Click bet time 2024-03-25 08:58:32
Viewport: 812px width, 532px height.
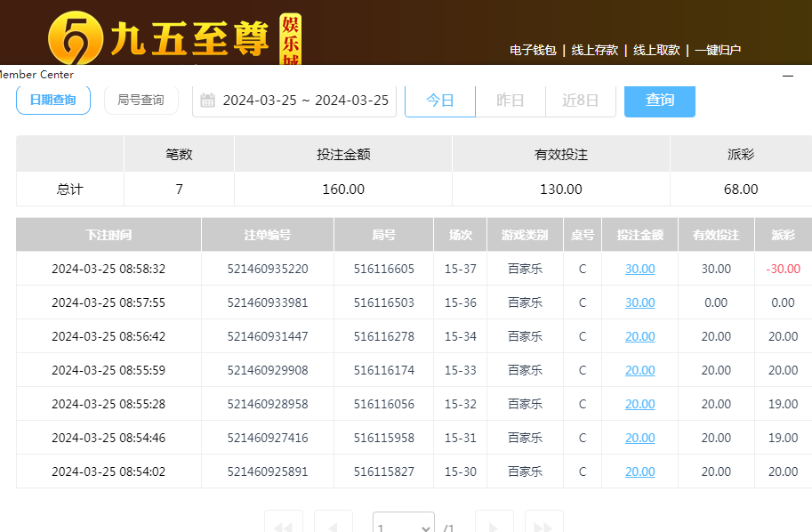109,269
